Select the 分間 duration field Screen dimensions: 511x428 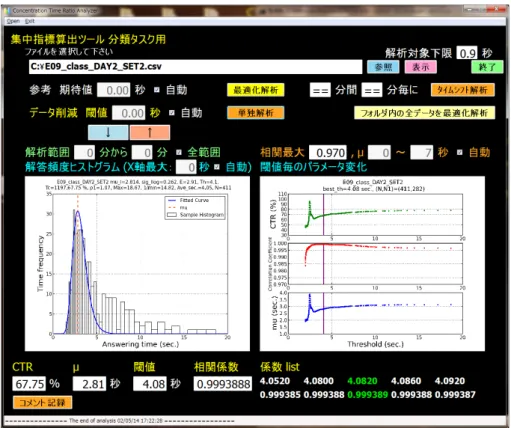click(320, 90)
